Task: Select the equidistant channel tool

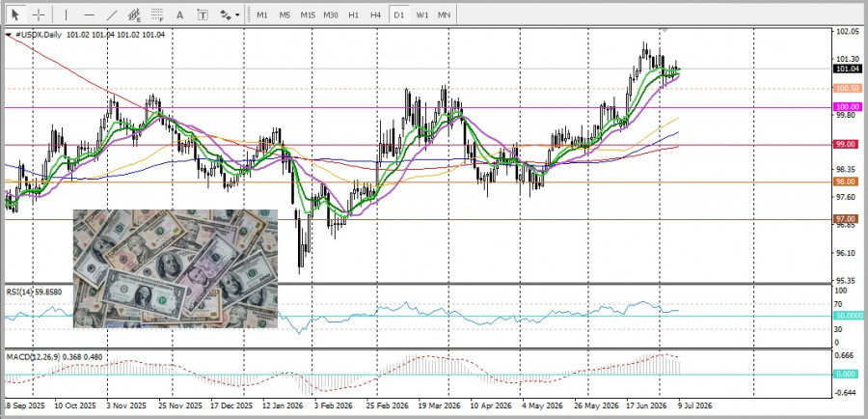Action: (134, 15)
